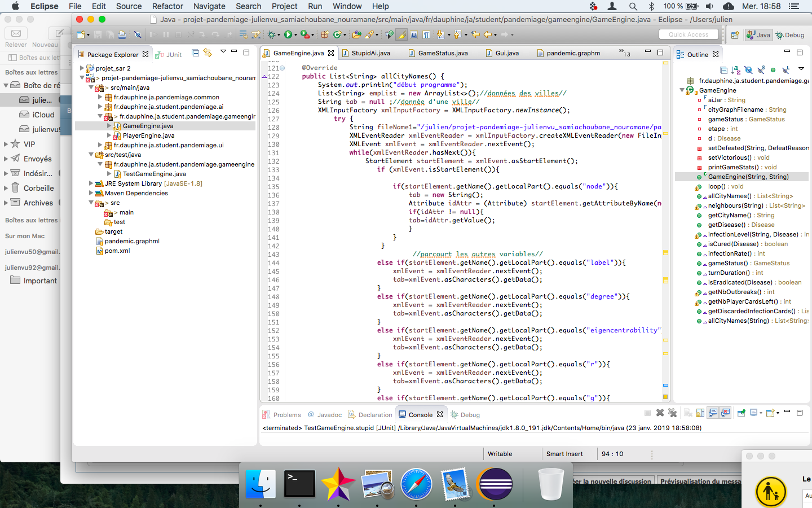
Task: Click Next Annotation toolbar arrow
Action: (440, 34)
